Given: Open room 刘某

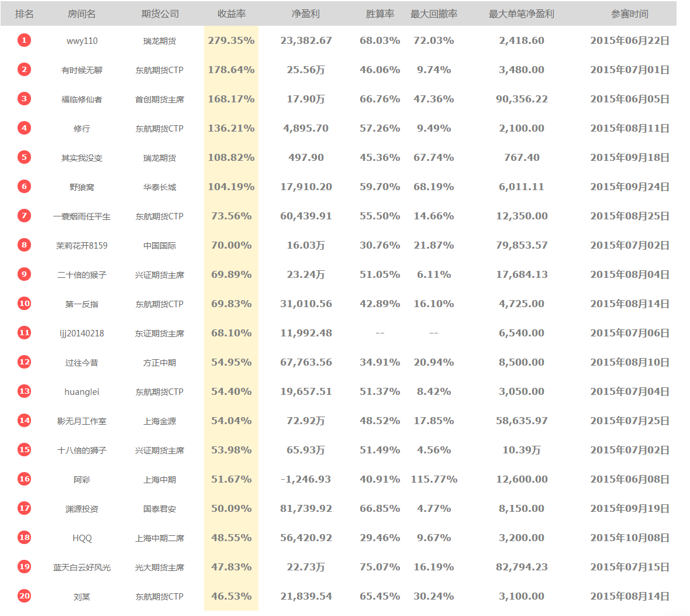Looking at the screenshot, I should coord(82,597).
